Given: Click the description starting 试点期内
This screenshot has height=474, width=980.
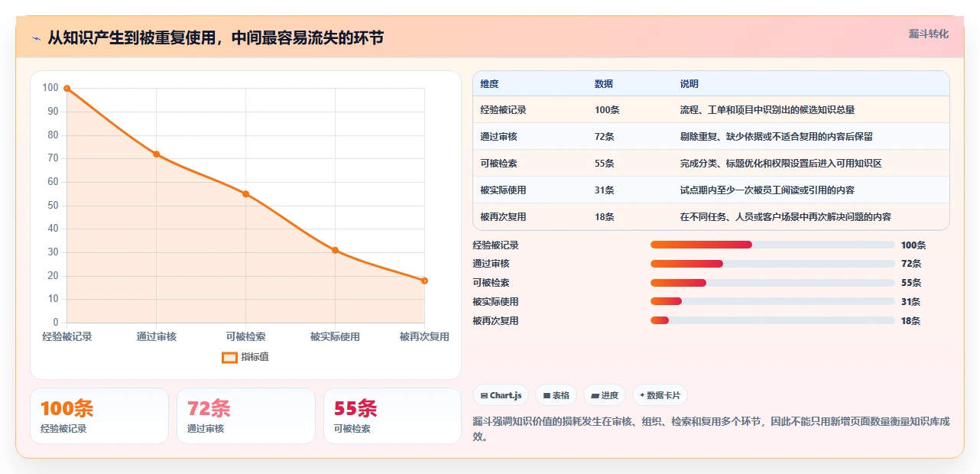Looking at the screenshot, I should [x=767, y=190].
